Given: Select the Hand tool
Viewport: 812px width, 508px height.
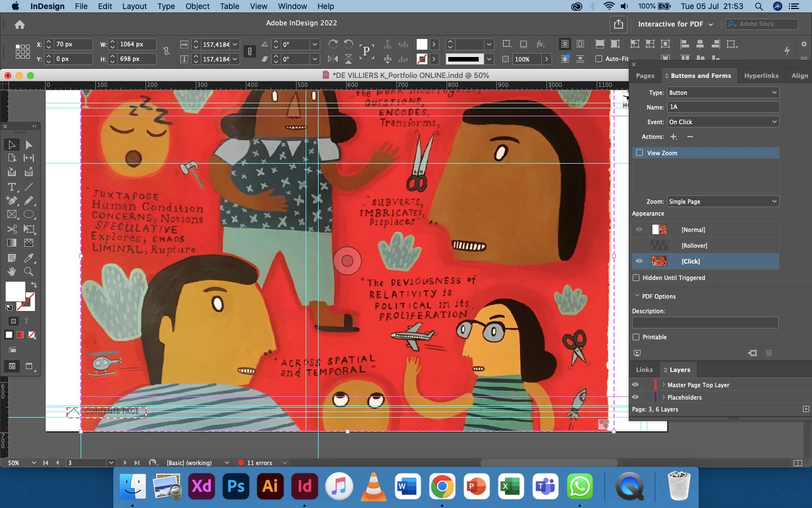Looking at the screenshot, I should click(12, 271).
